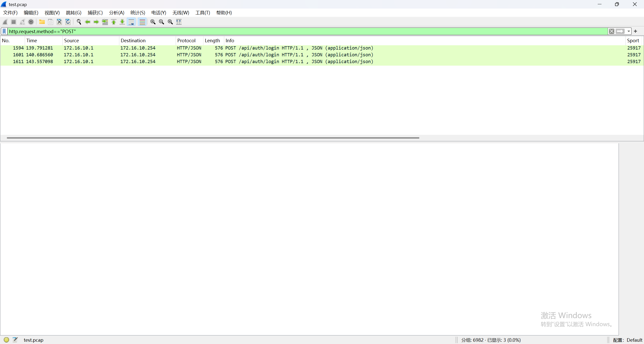
Task: Sort packets by the Protocol column
Action: [x=186, y=40]
